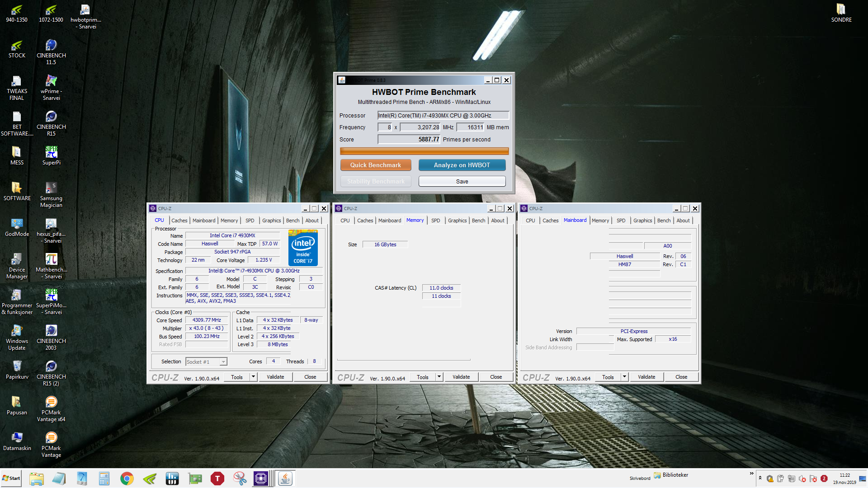Expand the taskbar toolbar overflow chevron

tap(752, 474)
